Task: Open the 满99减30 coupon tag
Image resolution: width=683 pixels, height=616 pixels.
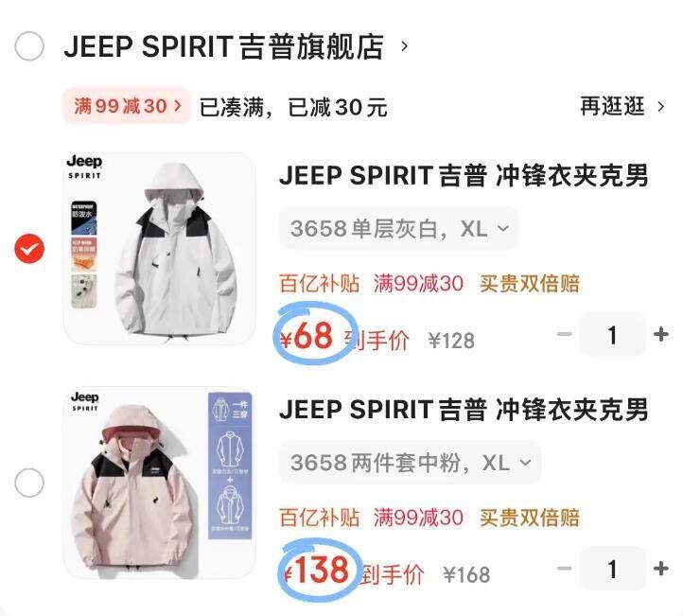Action: click(x=127, y=106)
